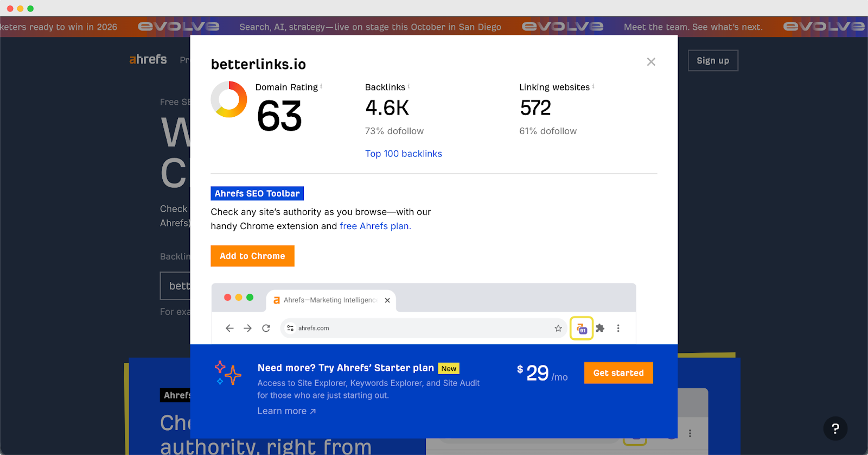Open the Learn more link
The width and height of the screenshot is (868, 455).
286,411
